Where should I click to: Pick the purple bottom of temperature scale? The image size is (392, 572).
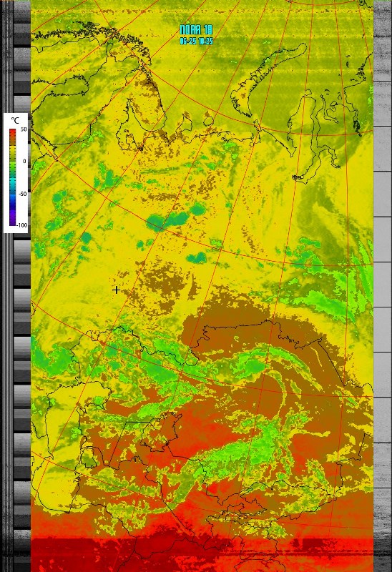tap(13, 221)
